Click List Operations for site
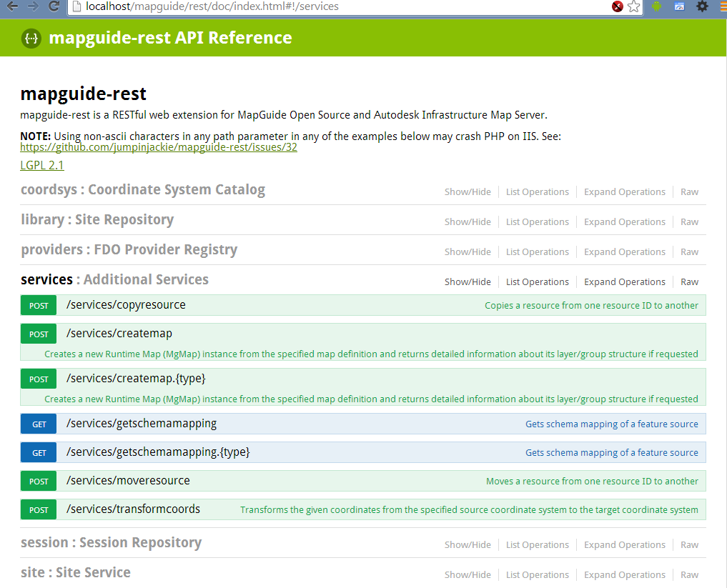This screenshot has height=588, width=727. pos(538,575)
